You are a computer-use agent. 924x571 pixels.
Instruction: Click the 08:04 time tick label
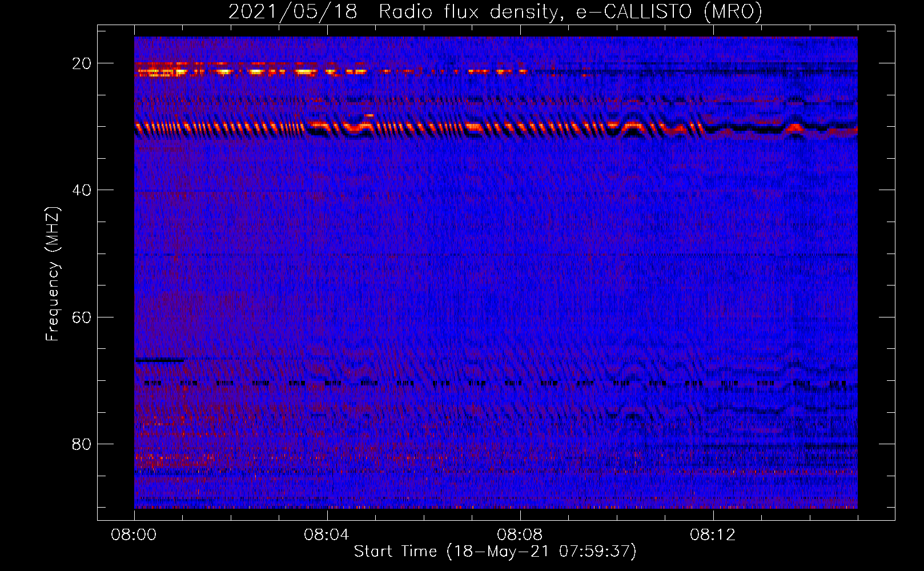[x=327, y=535]
